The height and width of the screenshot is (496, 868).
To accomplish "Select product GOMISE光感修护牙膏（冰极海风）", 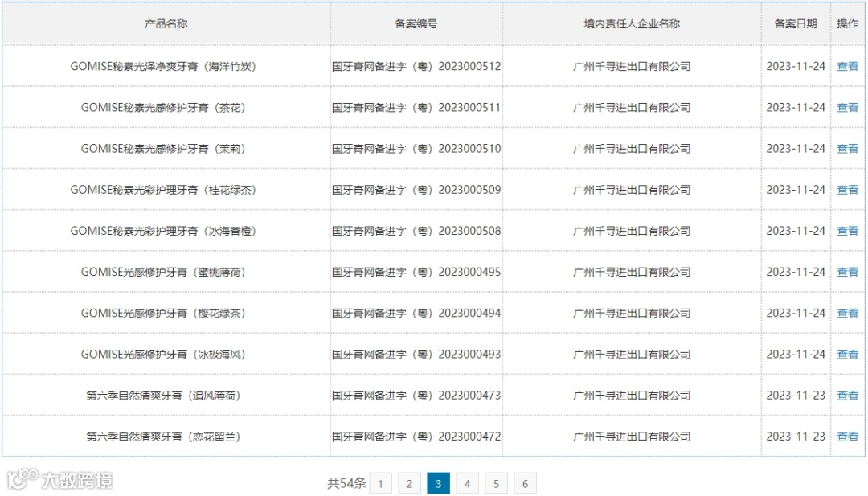I will coord(163,355).
